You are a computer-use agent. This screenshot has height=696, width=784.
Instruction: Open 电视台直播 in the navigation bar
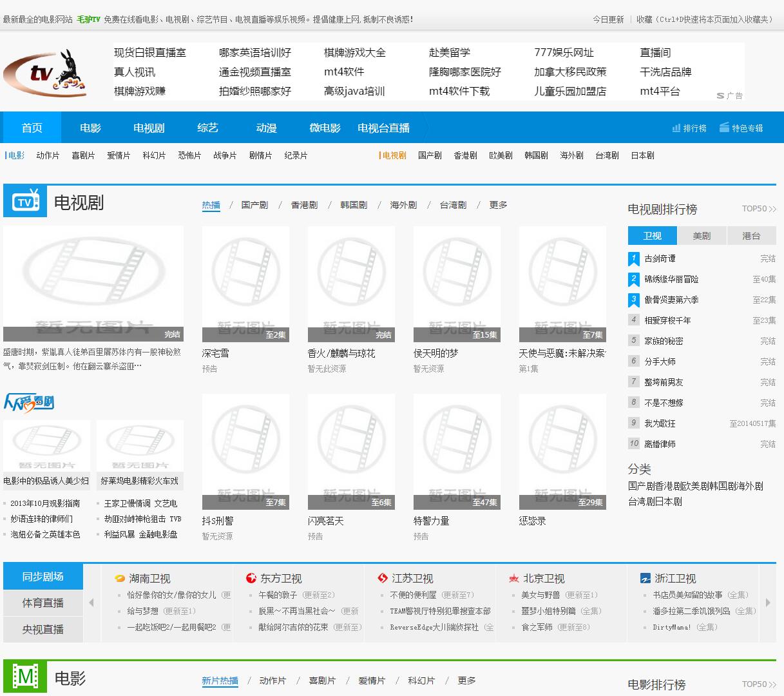coord(384,128)
